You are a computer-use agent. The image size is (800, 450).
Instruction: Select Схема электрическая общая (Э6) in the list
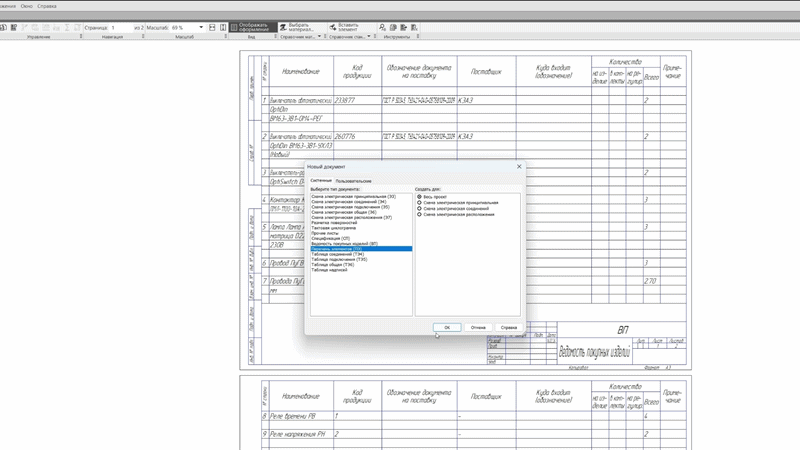(344, 212)
